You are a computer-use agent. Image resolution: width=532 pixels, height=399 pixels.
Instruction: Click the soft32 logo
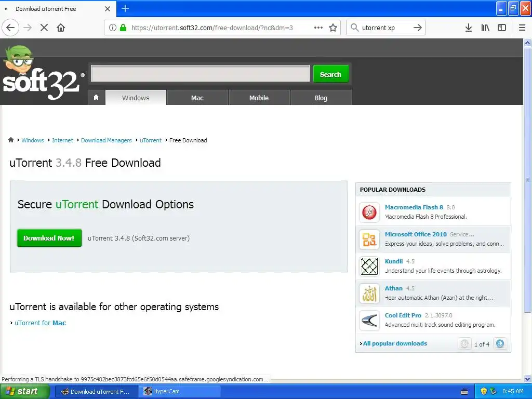point(43,73)
